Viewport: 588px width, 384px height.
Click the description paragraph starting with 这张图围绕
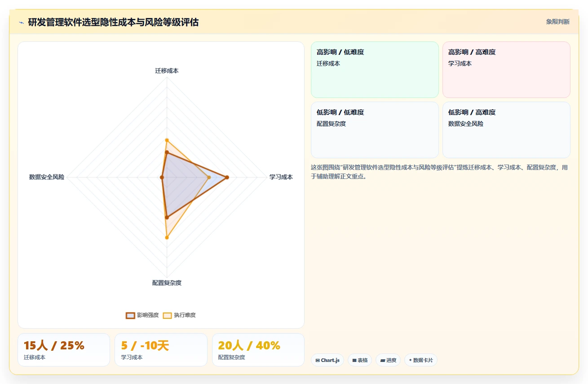(x=439, y=172)
